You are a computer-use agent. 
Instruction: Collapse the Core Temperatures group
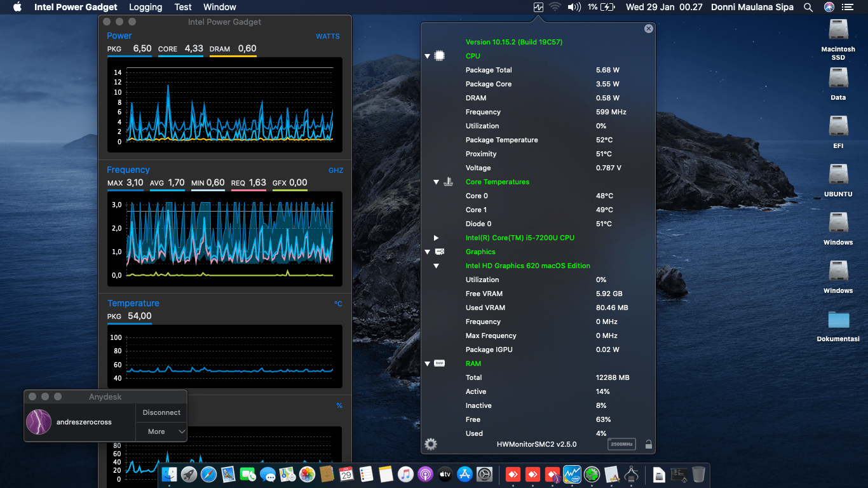(x=437, y=182)
